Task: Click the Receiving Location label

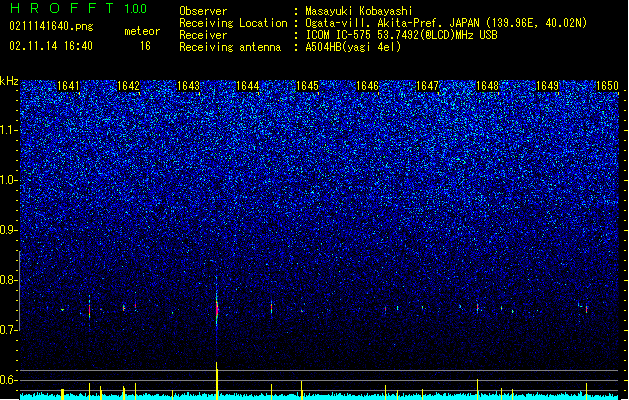Action: click(233, 23)
